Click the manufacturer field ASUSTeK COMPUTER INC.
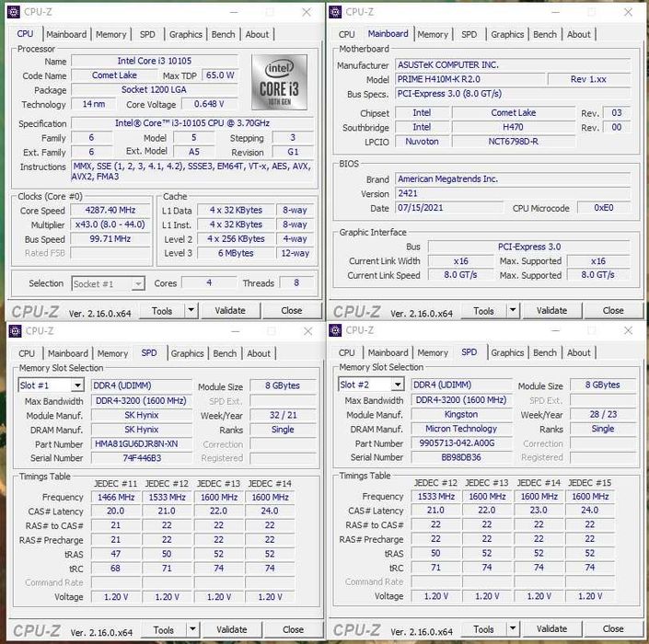 click(x=513, y=65)
